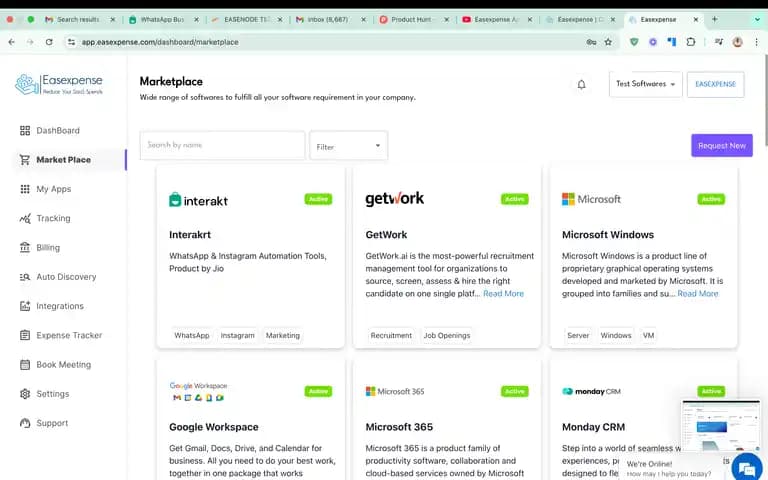Expand the Test Softwares dropdown
The width and height of the screenshot is (768, 480).
click(646, 84)
